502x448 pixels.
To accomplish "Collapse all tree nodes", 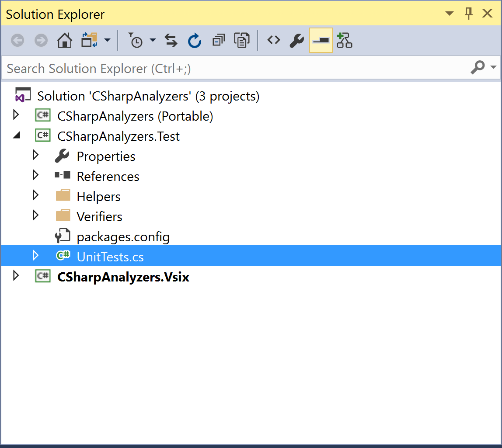I will point(218,41).
